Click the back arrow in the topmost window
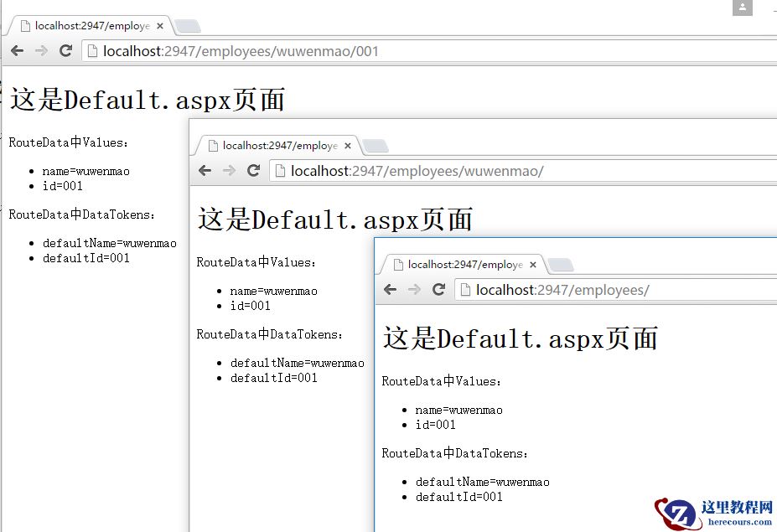 tap(16, 50)
